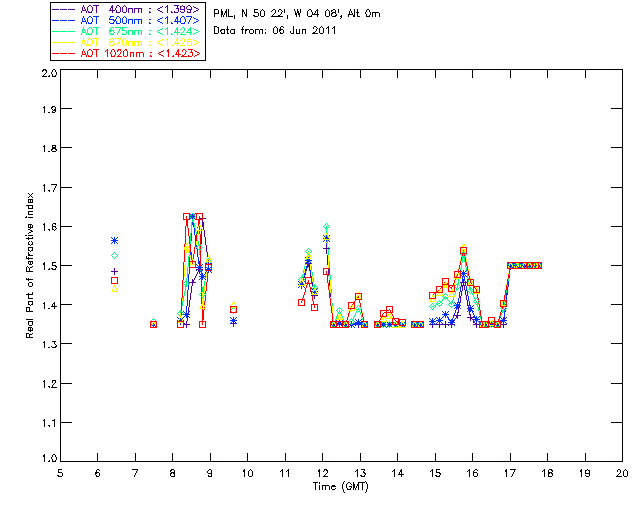Click the hour 11 label on time axis
The width and height of the screenshot is (640, 512).
click(x=285, y=473)
